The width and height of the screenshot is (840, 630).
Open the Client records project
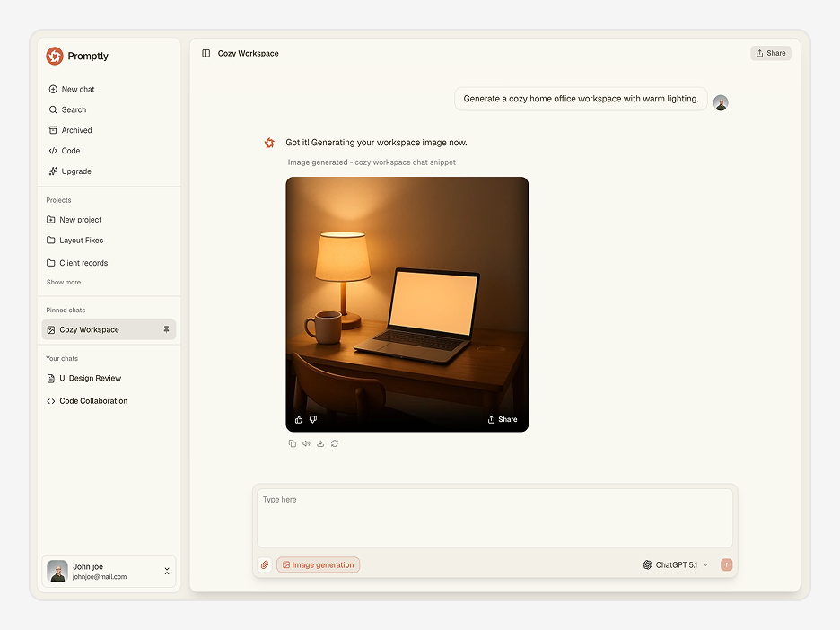pyautogui.click(x=77, y=263)
